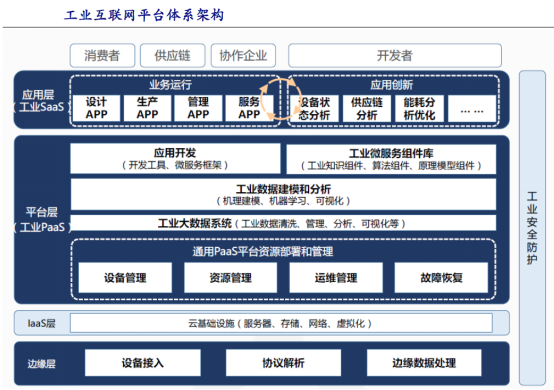Click the 工业互联网平台体系架构 title
This screenshot has width=554, height=390.
pyautogui.click(x=144, y=16)
